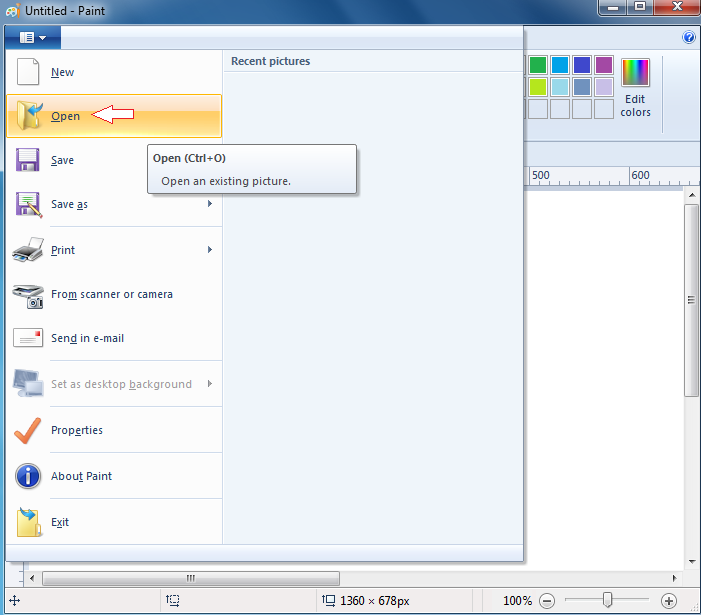
Task: Click the selection size status icon
Action: pos(172,600)
